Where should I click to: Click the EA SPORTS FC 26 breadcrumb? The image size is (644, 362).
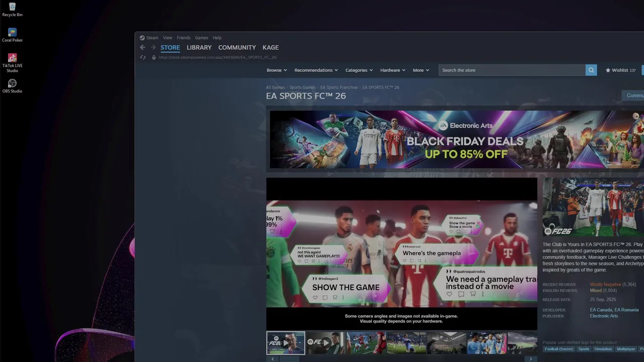point(381,87)
